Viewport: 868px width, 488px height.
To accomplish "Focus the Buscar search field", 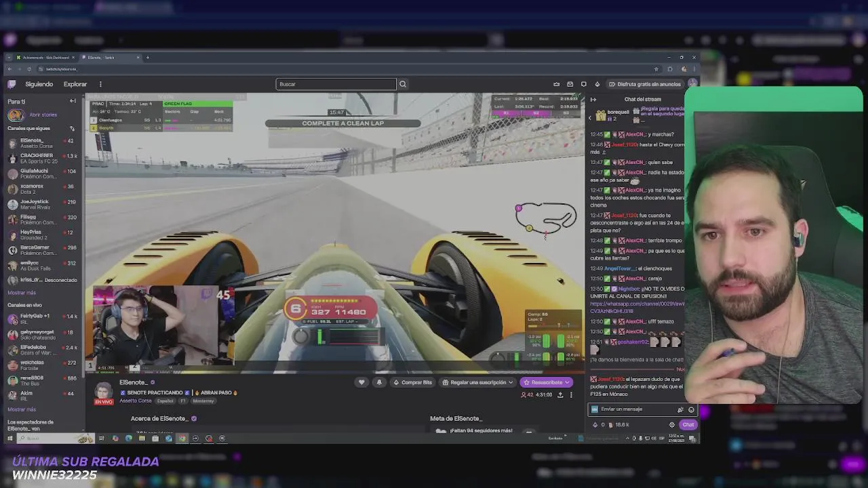I will click(x=336, y=84).
